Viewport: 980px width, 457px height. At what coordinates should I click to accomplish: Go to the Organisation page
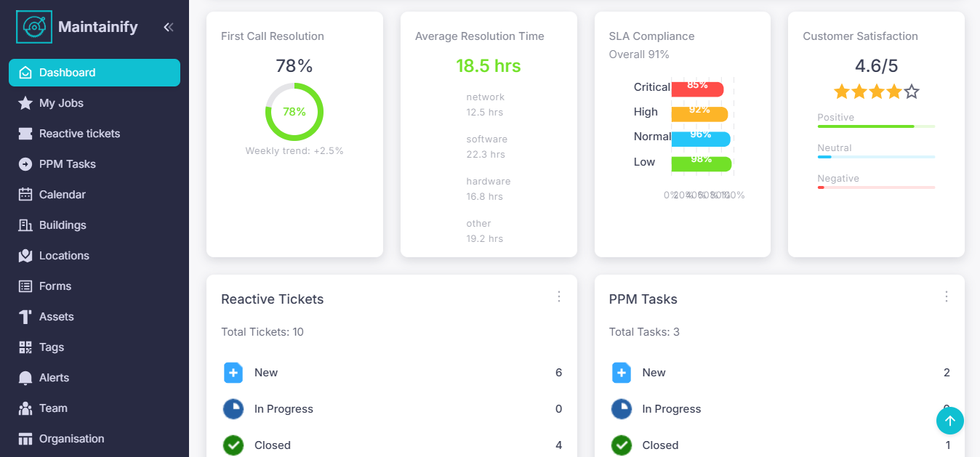[x=71, y=439]
